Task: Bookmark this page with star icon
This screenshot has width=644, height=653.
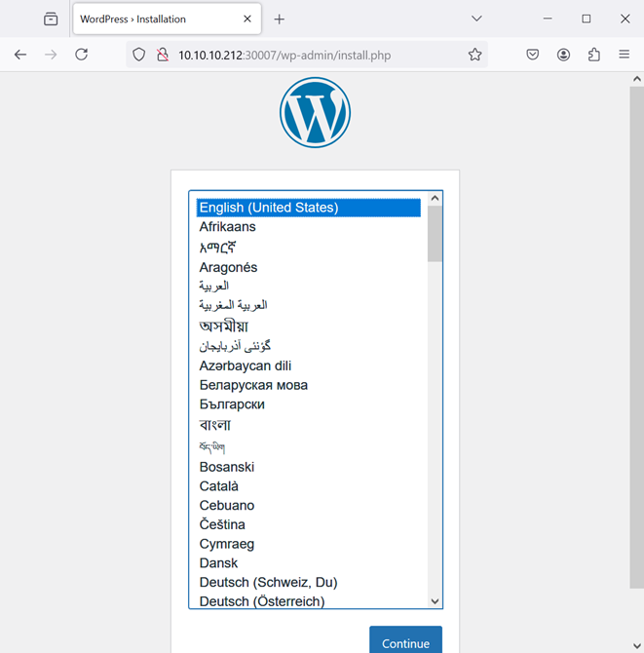Action: [x=475, y=55]
